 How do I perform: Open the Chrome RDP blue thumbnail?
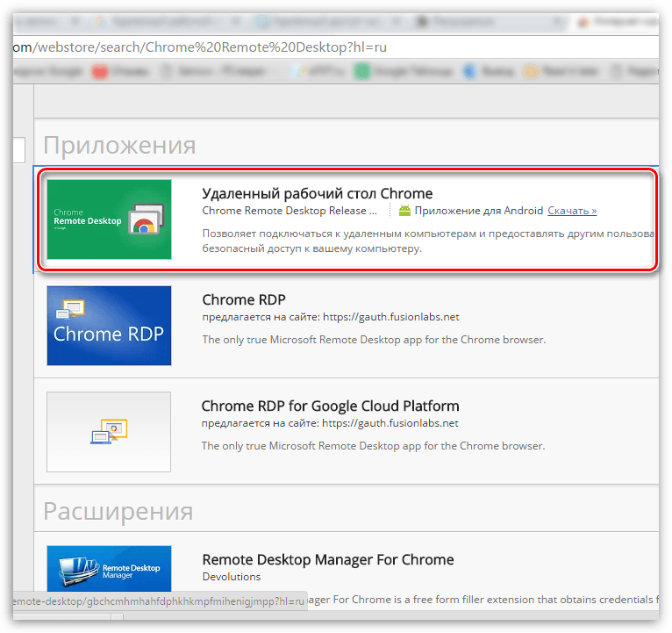coord(110,326)
